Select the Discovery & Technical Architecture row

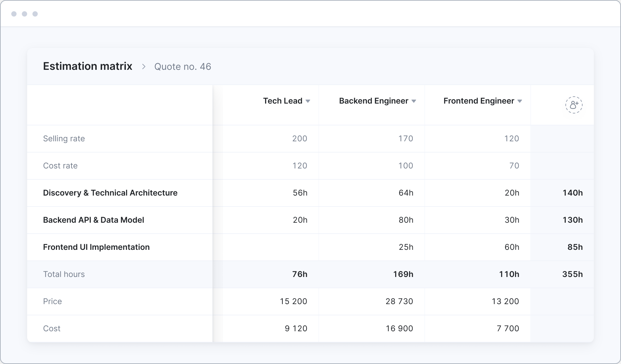tap(110, 193)
